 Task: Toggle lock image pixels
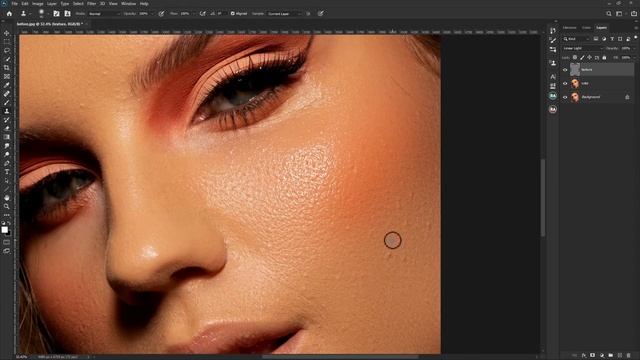click(582, 58)
